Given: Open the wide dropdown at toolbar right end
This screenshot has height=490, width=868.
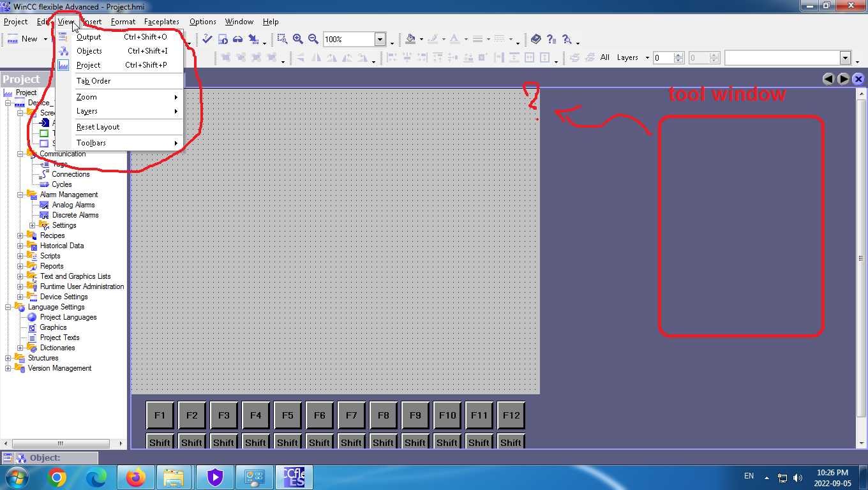Looking at the screenshot, I should coord(846,58).
